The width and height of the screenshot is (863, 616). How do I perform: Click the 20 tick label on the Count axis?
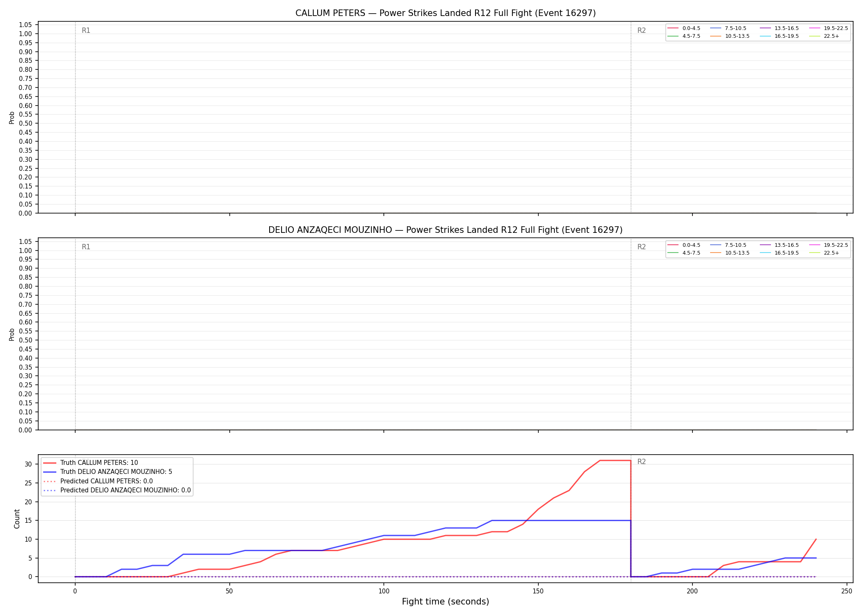pyautogui.click(x=28, y=502)
